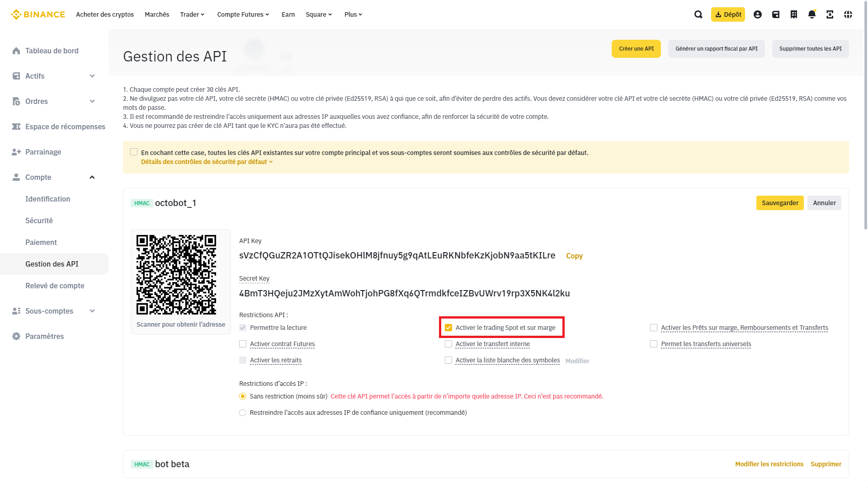Open the Trader dropdown menu

192,14
